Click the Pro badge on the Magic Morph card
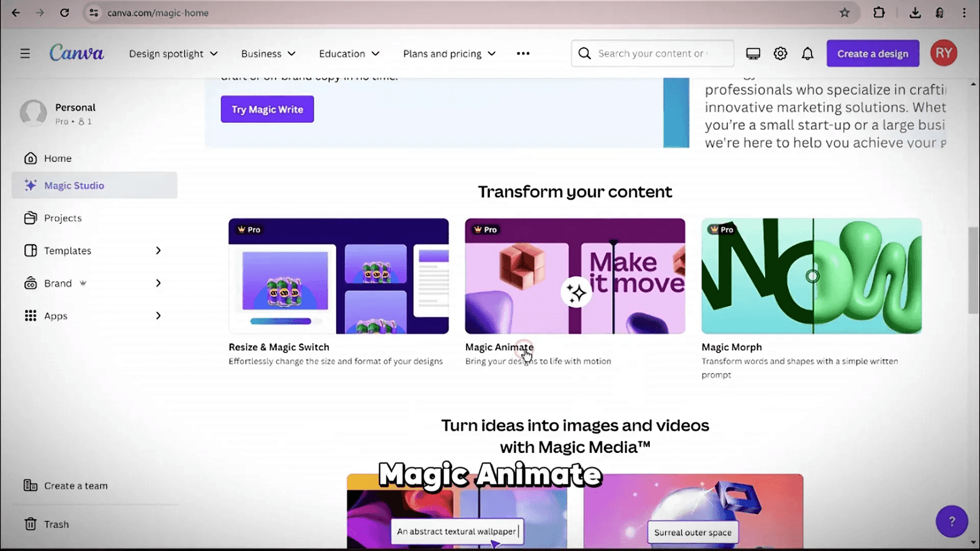Viewport: 980px width, 551px height. pyautogui.click(x=721, y=230)
